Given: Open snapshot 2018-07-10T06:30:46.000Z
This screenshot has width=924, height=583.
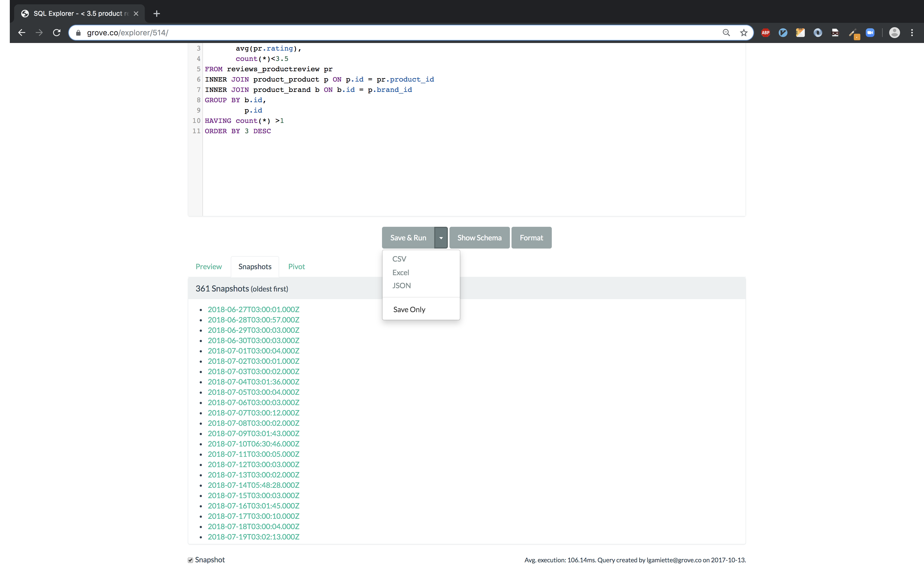Looking at the screenshot, I should pyautogui.click(x=253, y=443).
